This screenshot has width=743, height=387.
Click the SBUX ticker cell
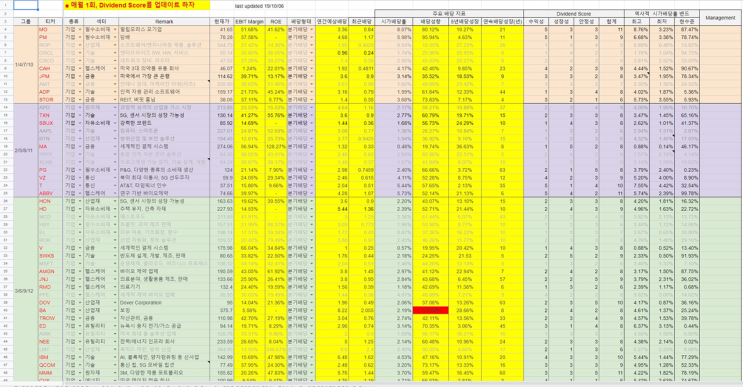50,123
